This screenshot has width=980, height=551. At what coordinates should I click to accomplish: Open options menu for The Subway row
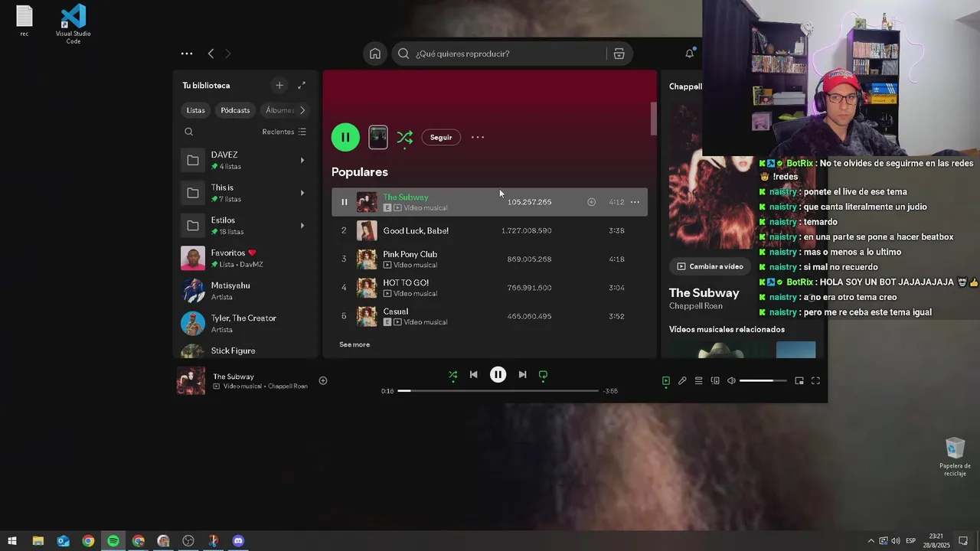(635, 202)
